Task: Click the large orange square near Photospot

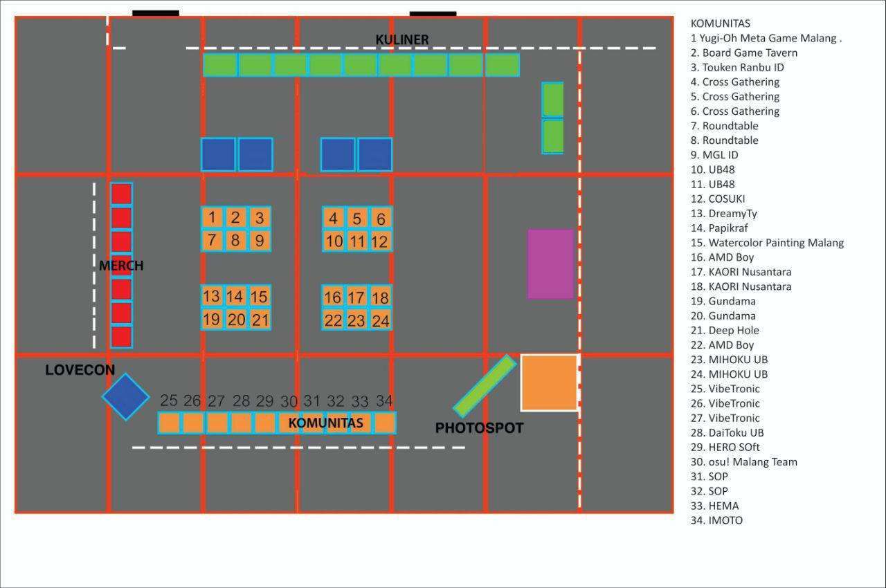Action: [550, 383]
